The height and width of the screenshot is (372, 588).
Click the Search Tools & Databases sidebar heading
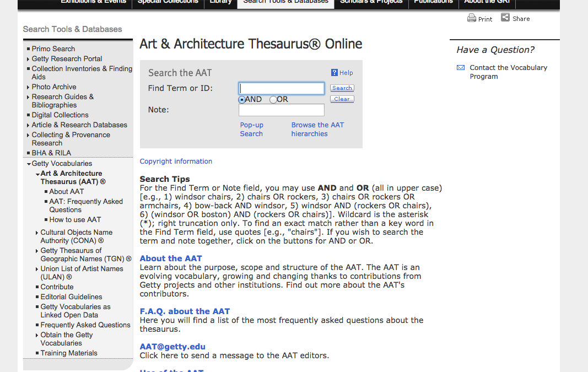pyautogui.click(x=72, y=29)
